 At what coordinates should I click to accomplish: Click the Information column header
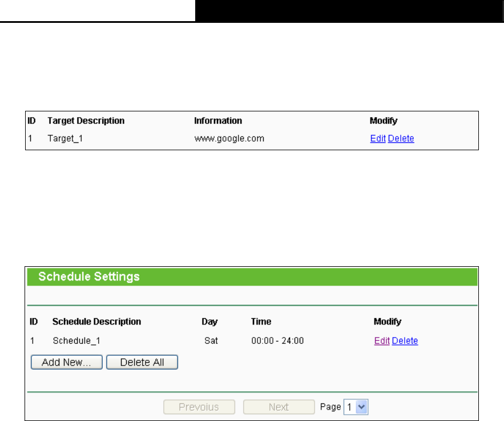point(218,121)
